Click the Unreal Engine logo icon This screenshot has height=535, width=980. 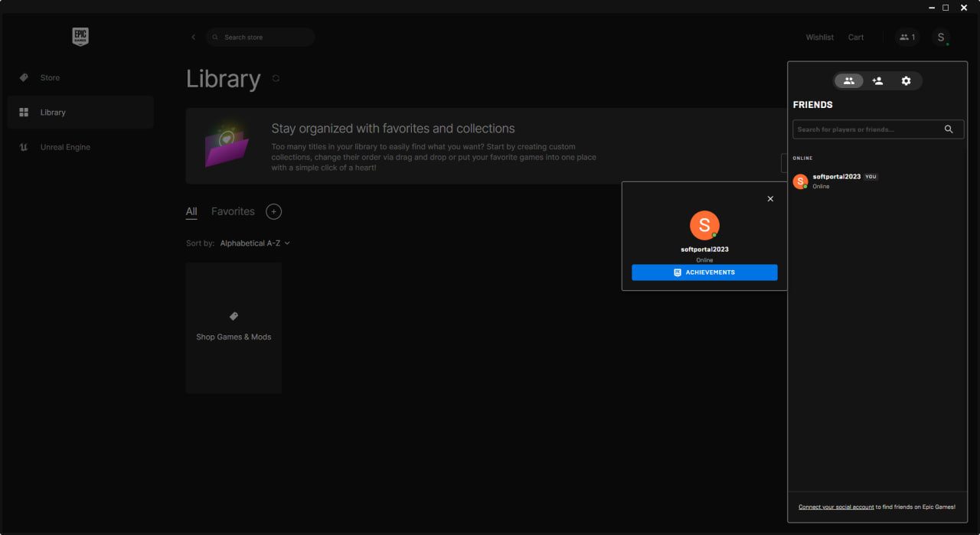pos(24,147)
